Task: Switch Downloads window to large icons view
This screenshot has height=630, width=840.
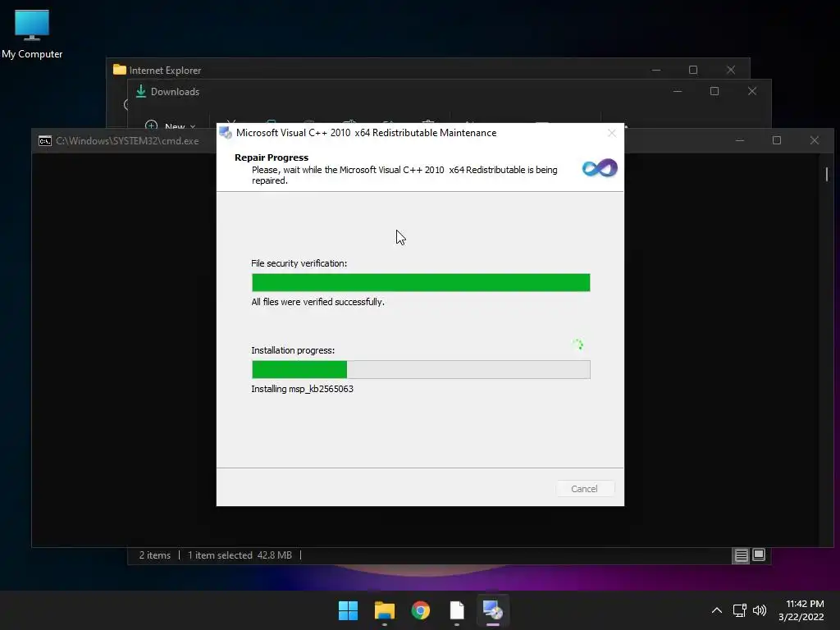Action: coord(759,555)
